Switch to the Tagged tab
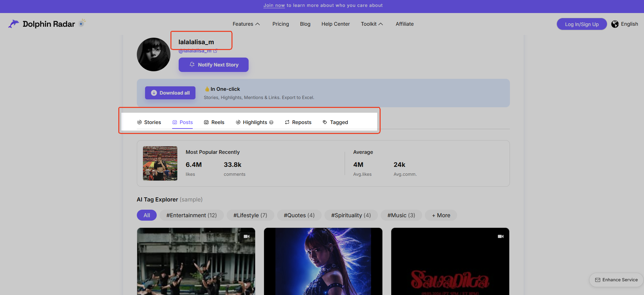This screenshot has height=295, width=644. coord(335,122)
